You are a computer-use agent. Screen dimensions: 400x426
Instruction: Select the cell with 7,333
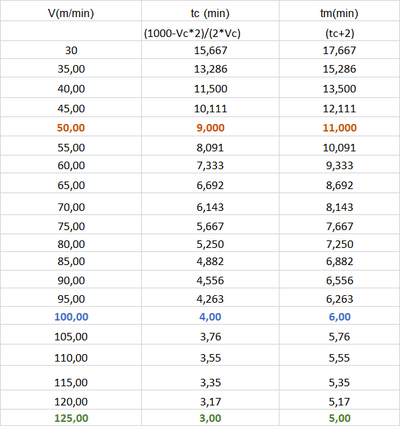point(210,164)
